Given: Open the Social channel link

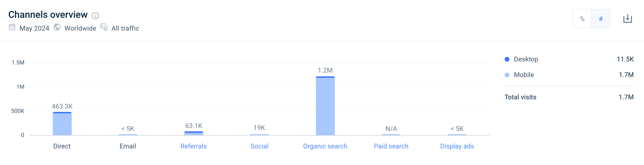Looking at the screenshot, I should (259, 146).
